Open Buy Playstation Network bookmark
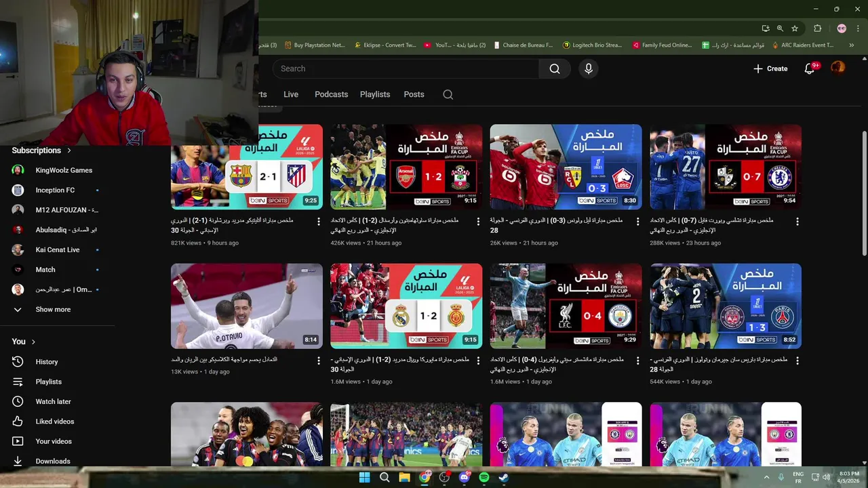The image size is (868, 488). pos(315,45)
